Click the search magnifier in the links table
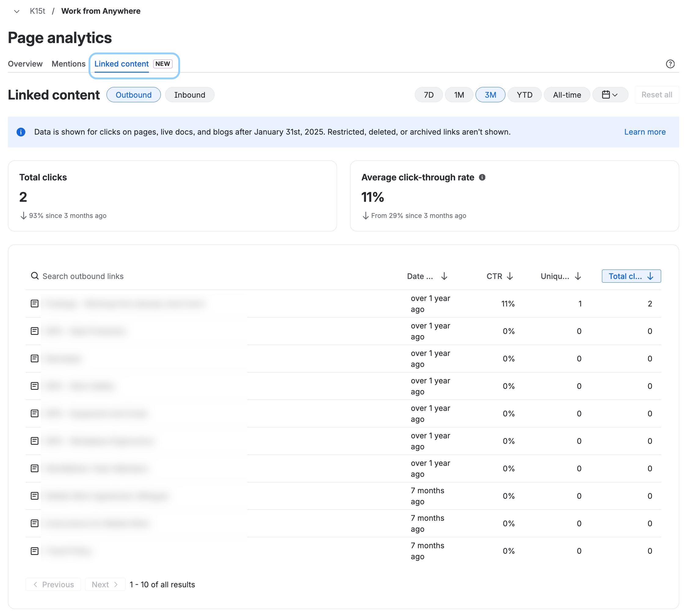This screenshot has width=688, height=616. pyautogui.click(x=35, y=276)
